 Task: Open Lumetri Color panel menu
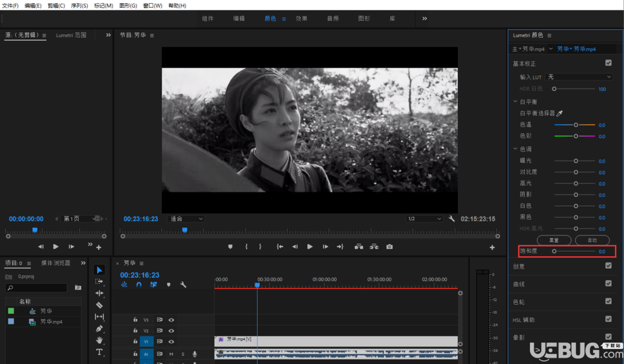[x=549, y=35]
